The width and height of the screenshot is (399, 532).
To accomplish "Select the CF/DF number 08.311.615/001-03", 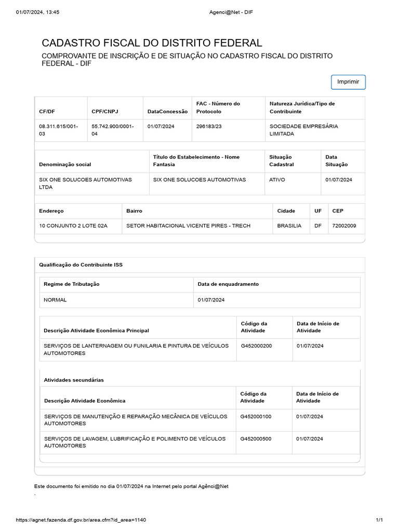I will pos(58,130).
